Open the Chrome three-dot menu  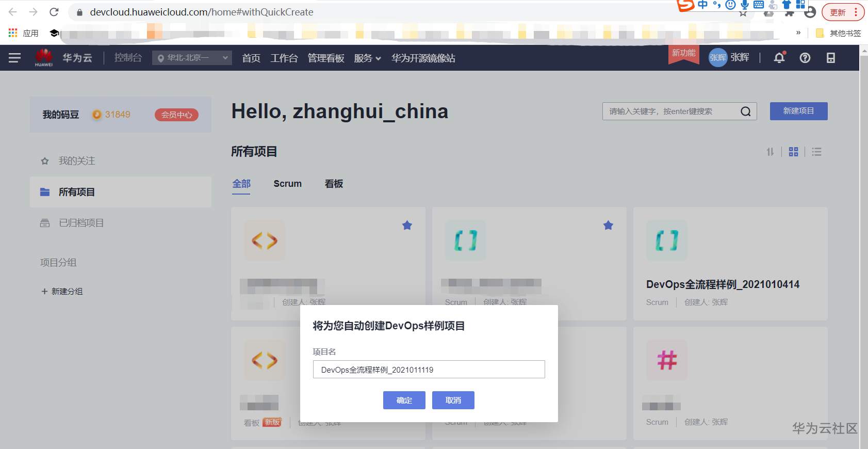point(856,12)
